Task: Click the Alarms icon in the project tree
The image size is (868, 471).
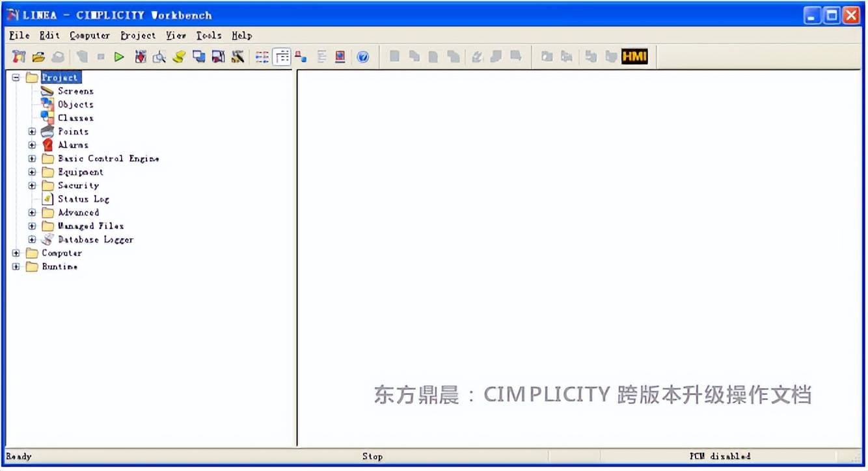Action: coord(46,144)
